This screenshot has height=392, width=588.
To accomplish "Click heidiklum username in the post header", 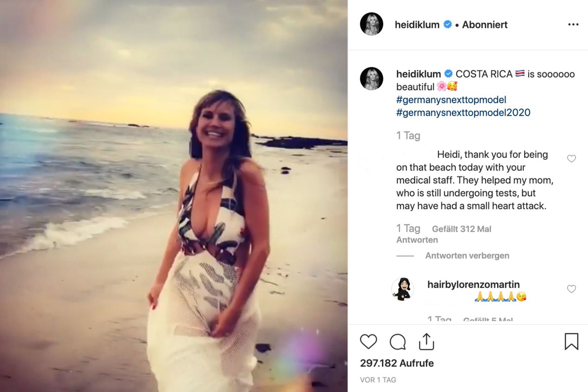I will coord(417,25).
